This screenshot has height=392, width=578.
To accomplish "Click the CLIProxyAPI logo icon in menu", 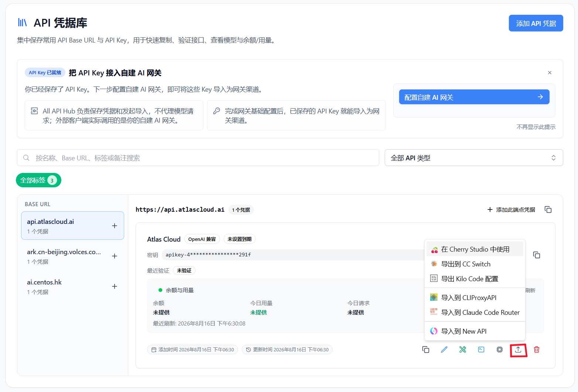I will (434, 297).
